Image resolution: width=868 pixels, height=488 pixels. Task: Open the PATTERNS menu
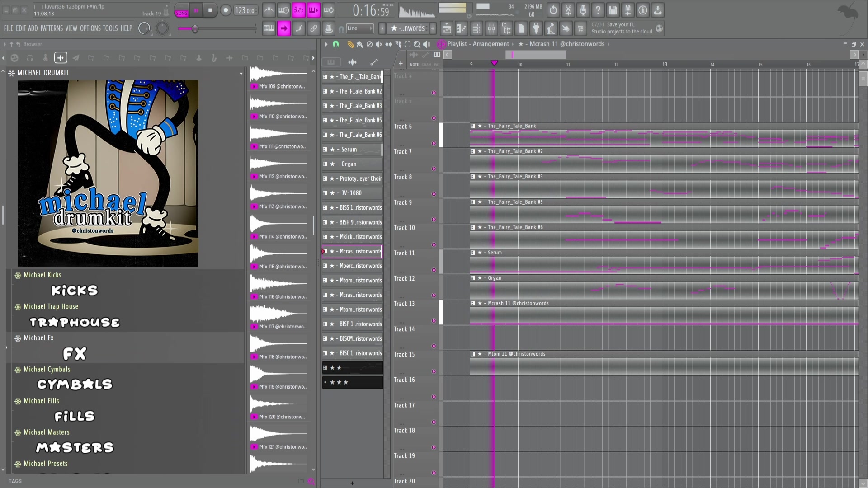[x=52, y=28]
